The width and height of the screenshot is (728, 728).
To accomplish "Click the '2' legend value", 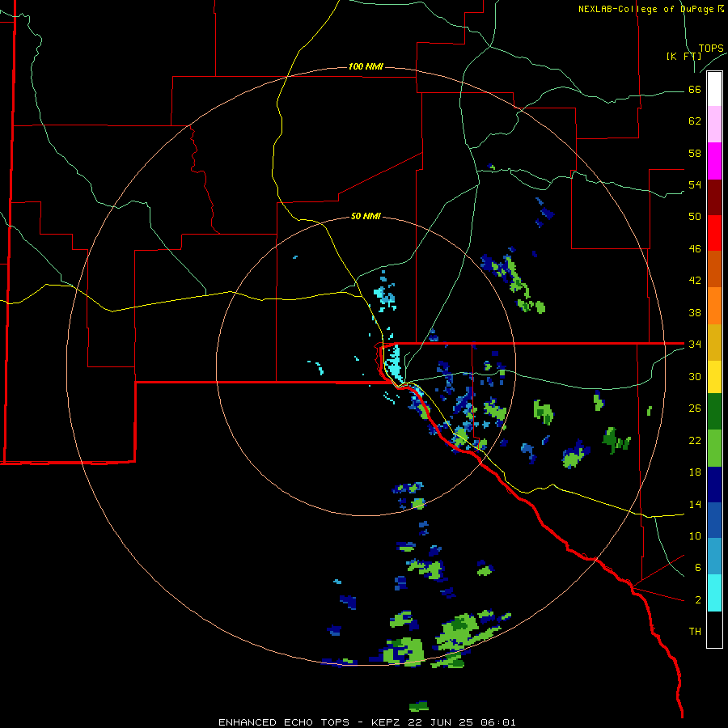I will click(698, 600).
